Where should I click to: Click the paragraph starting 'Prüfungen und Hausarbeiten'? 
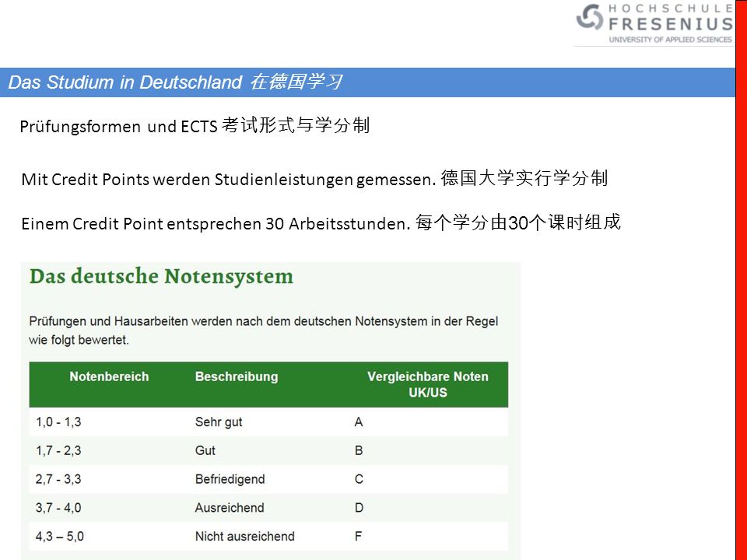[x=264, y=331]
